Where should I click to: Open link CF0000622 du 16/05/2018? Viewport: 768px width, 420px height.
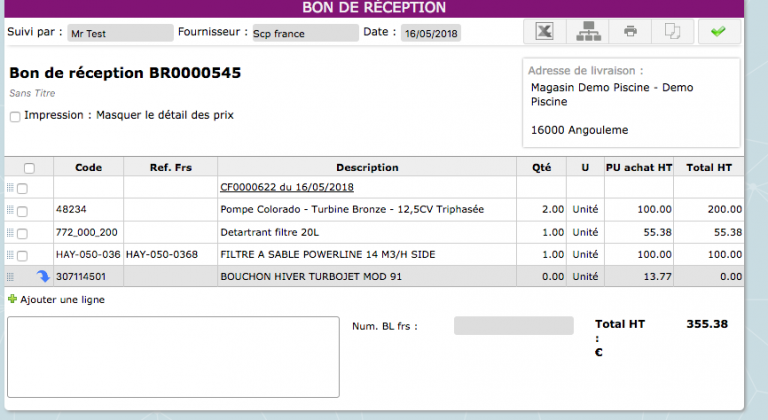click(287, 187)
